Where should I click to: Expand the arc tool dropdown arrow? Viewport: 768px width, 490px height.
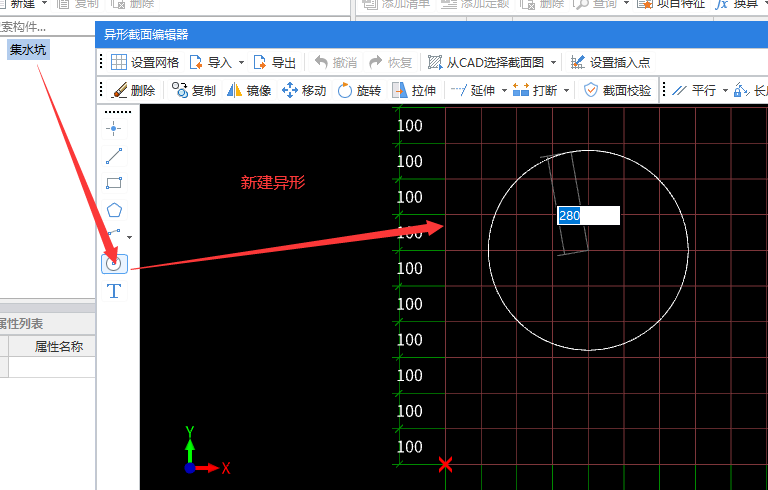(129, 237)
